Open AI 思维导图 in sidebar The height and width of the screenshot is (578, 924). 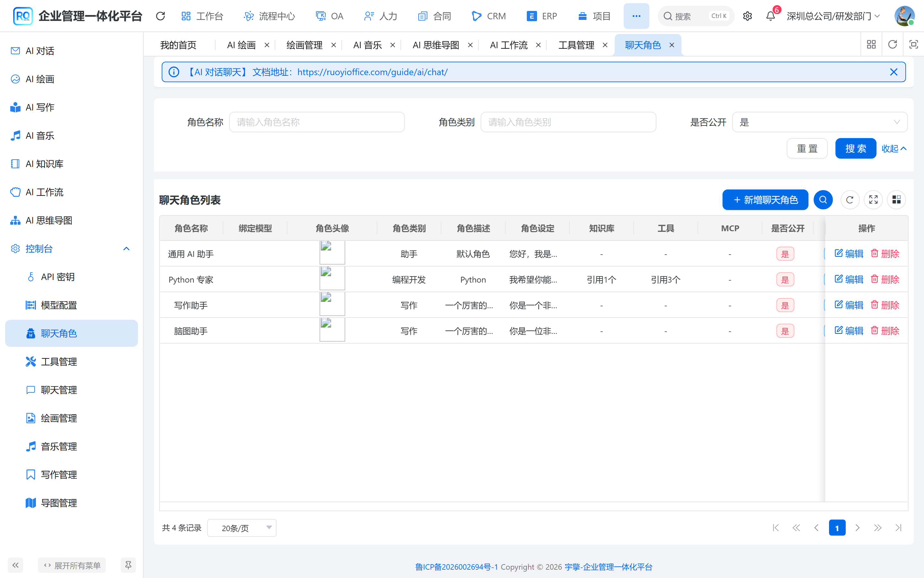tap(72, 221)
